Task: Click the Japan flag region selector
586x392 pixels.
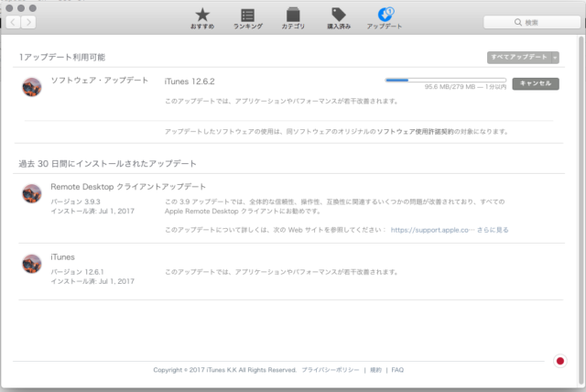Action: coord(559,361)
